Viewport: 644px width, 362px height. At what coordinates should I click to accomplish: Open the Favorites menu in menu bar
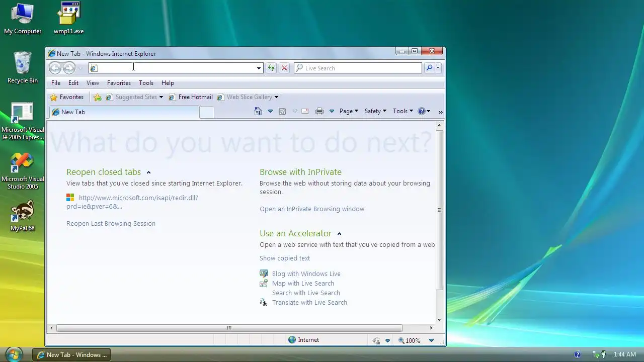click(x=119, y=83)
